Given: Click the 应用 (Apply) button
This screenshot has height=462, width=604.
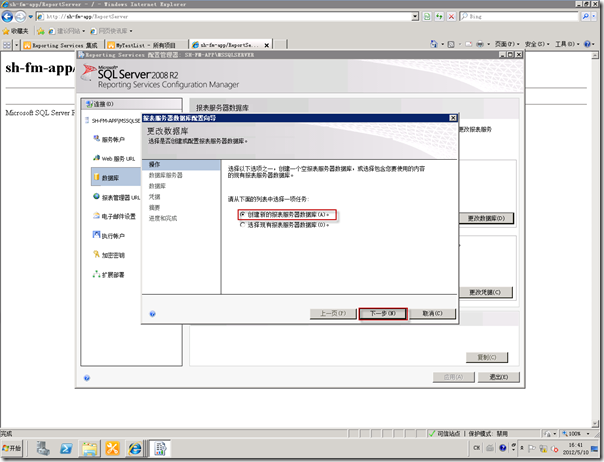Looking at the screenshot, I should click(x=453, y=377).
